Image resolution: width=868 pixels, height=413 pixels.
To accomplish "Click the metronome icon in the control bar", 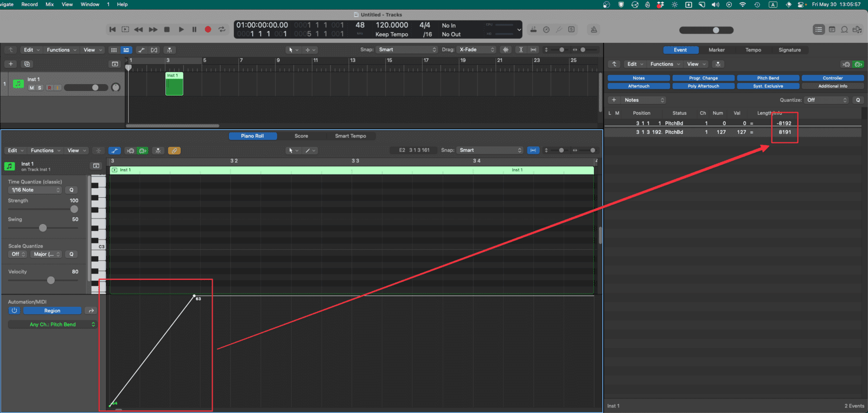I will click(x=593, y=29).
